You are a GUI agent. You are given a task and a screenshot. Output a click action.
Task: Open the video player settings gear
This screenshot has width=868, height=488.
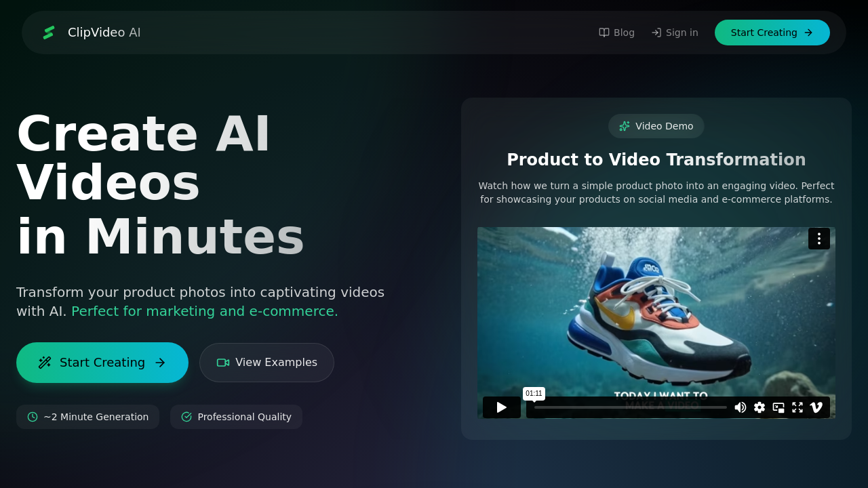click(x=759, y=407)
